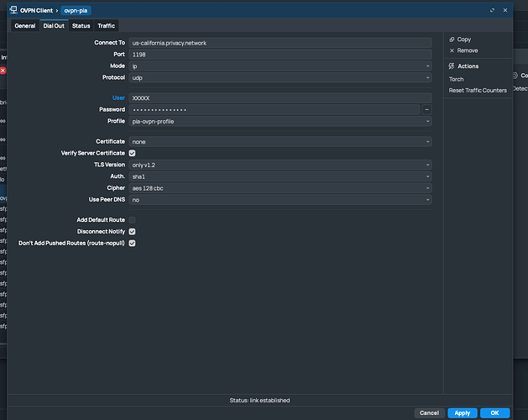This screenshot has width=528, height=420.
Task: Click the Actions lightning icon
Action: coord(452,66)
